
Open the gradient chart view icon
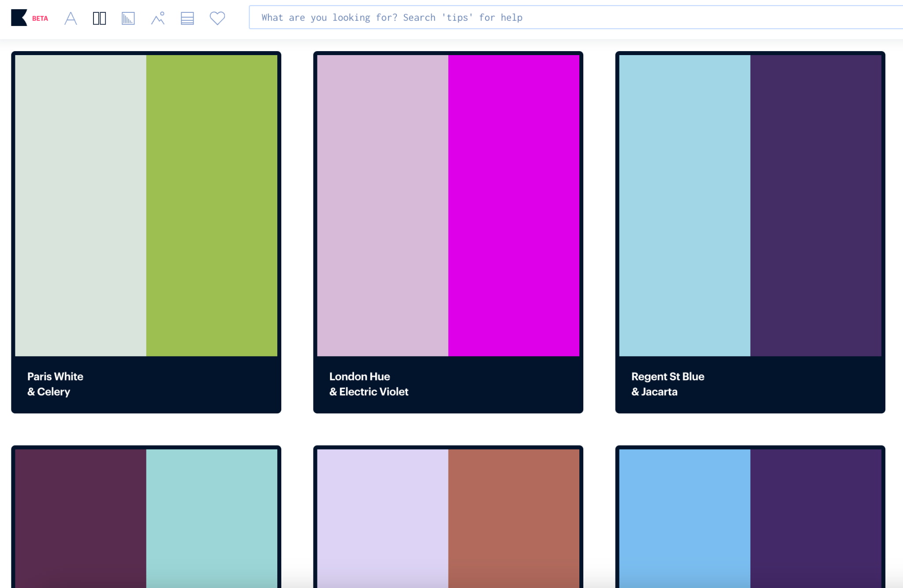coord(128,18)
